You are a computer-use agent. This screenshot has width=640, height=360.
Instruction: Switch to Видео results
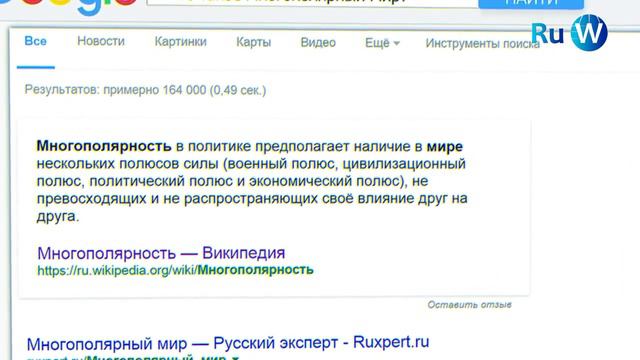click(318, 42)
